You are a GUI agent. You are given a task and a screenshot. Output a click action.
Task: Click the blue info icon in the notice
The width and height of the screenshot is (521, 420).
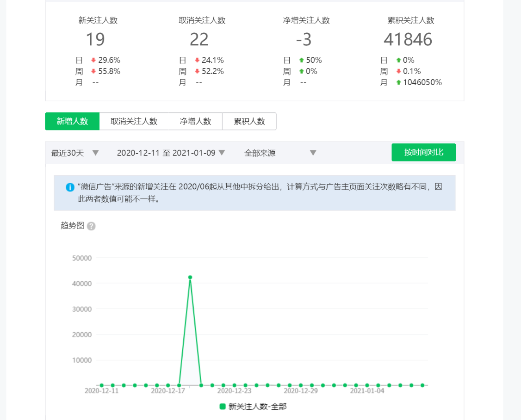tap(70, 187)
